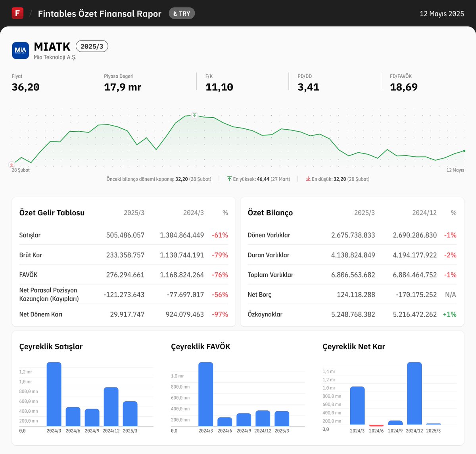
Task: Click the red 2024/6 bar in Çeyreklik Net Kar
Action: click(376, 425)
